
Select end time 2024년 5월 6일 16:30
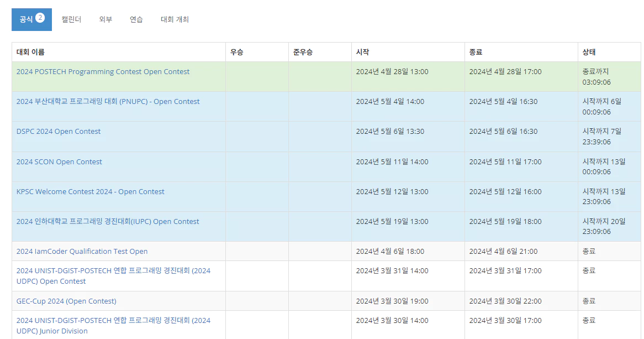tap(503, 131)
